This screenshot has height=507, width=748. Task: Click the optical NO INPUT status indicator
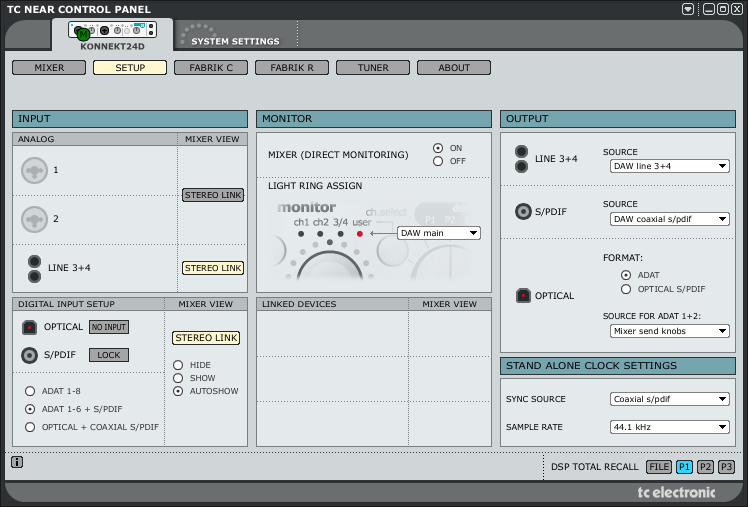(x=109, y=327)
